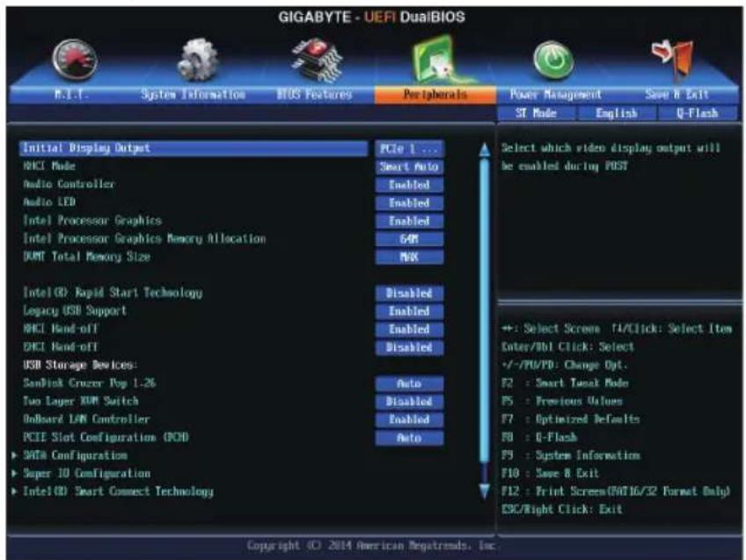The image size is (746, 560).
Task: Launch the Q-Flash button
Action: tap(698, 113)
